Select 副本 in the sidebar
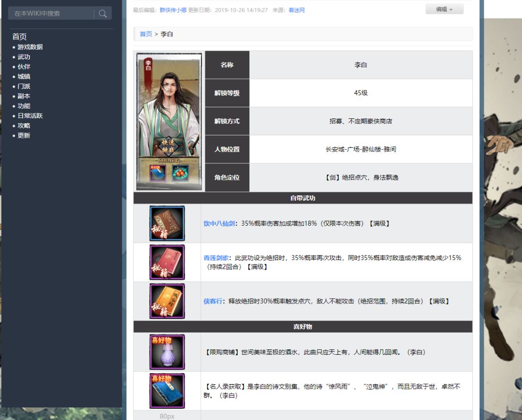 24,96
